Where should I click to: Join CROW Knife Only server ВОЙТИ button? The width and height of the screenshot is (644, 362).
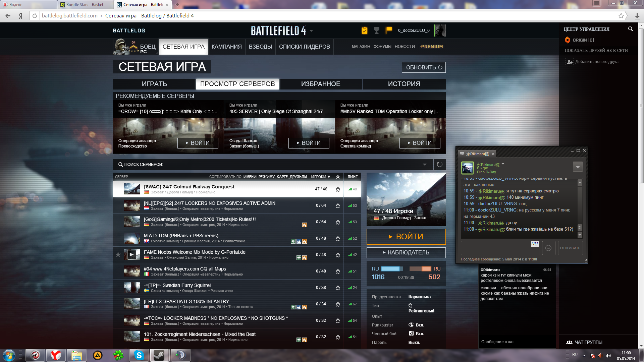(198, 143)
